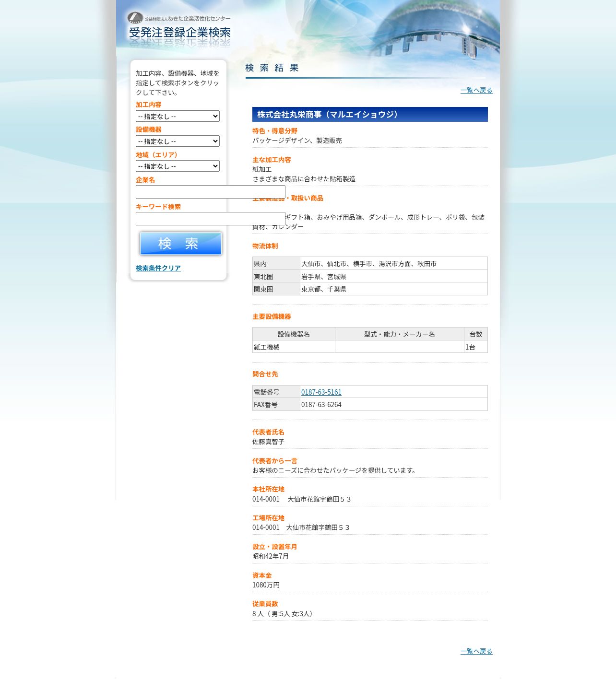
Task: Click the 型式・能力・メーカー名 column header
Action: (400, 334)
